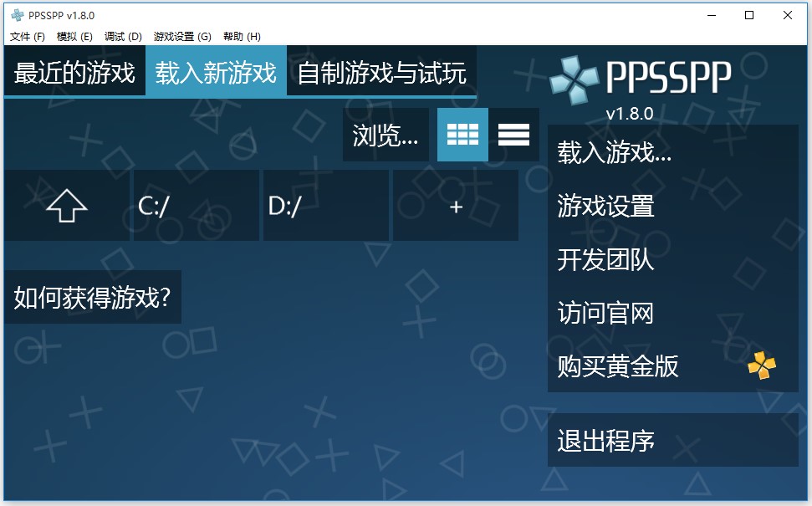
Task: Click the + to add a folder
Action: click(455, 205)
